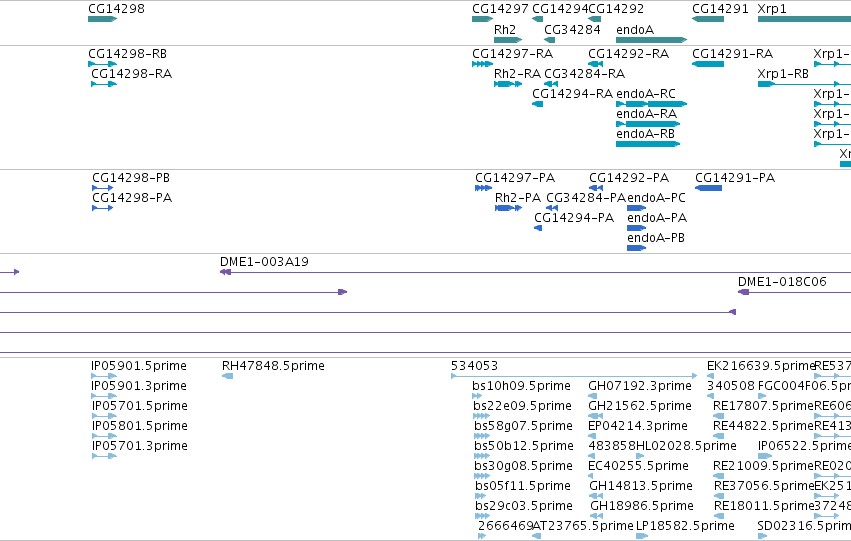Screen dimensions: 851x541
Task: Select the Rh2-RA transcript feature
Action: pyautogui.click(x=508, y=84)
